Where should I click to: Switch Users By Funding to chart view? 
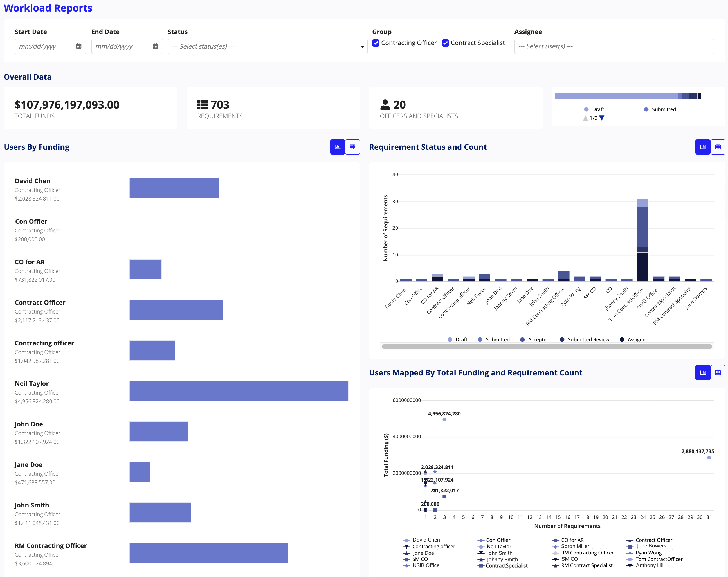click(x=337, y=147)
